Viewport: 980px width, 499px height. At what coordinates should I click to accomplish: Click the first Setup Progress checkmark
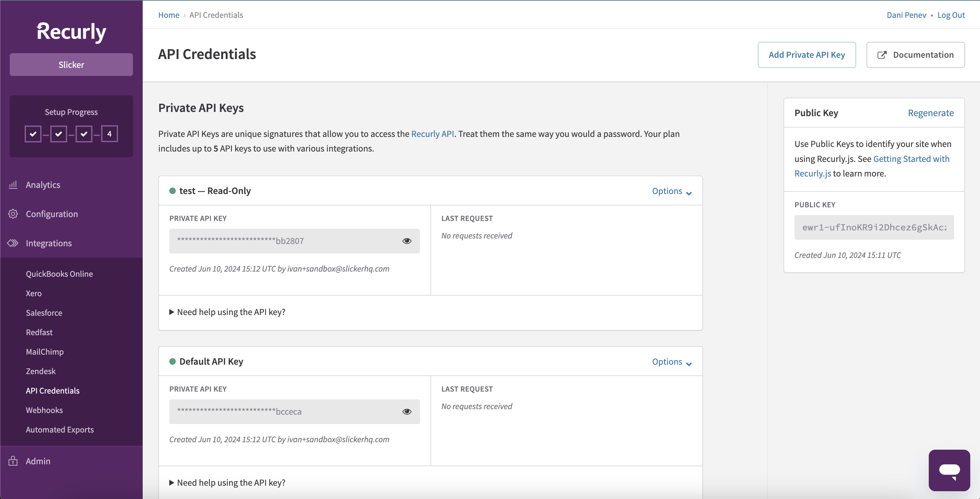point(33,134)
